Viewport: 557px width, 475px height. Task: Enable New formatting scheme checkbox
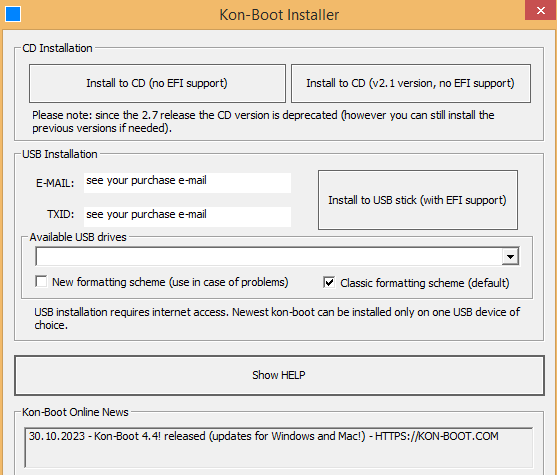41,282
